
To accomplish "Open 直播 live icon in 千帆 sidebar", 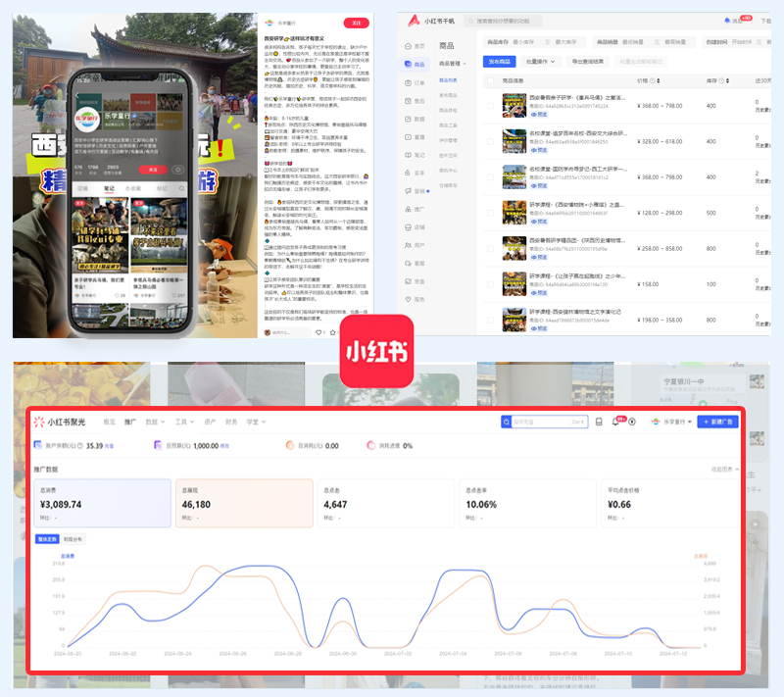I will (x=408, y=137).
